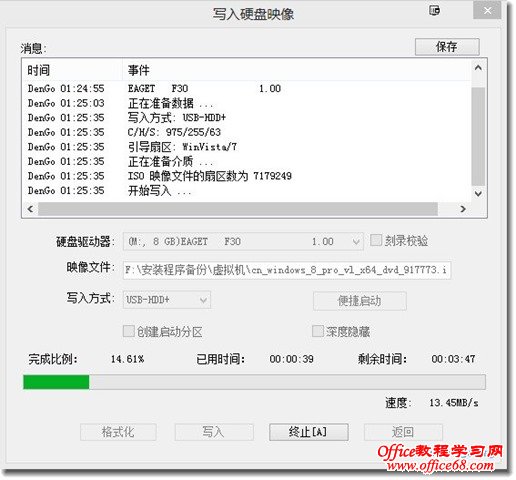This screenshot has height=480, width=516.
Task: Click the 时间 column header
Action: 72,70
